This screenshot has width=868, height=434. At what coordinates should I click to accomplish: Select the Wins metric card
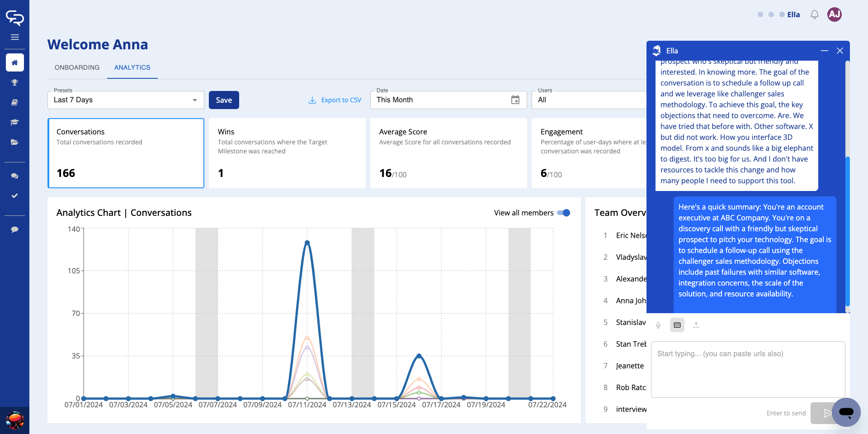coord(287,153)
